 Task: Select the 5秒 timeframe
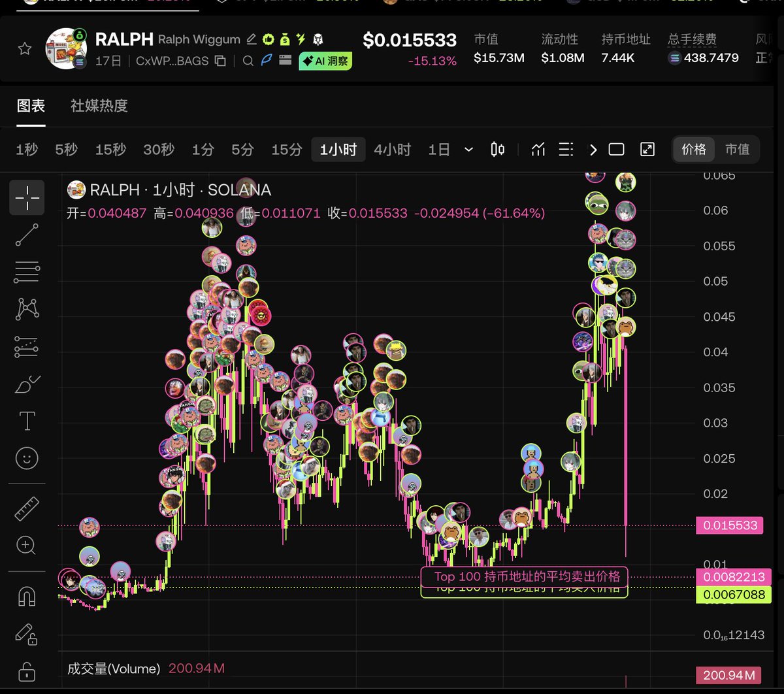67,150
